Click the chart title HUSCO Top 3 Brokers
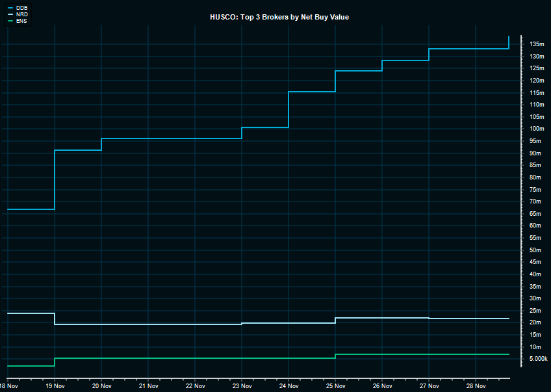This screenshot has height=392, width=551. pyautogui.click(x=279, y=17)
